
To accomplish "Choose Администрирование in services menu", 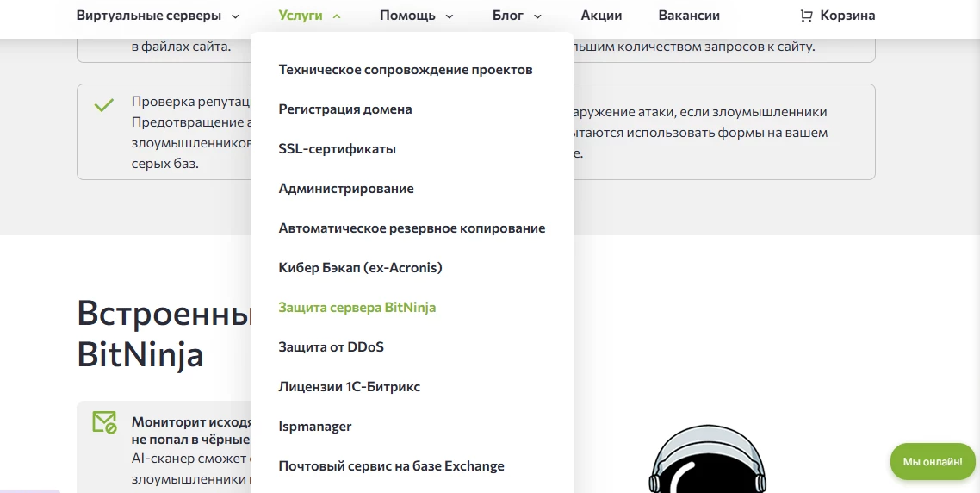I will (x=346, y=189).
